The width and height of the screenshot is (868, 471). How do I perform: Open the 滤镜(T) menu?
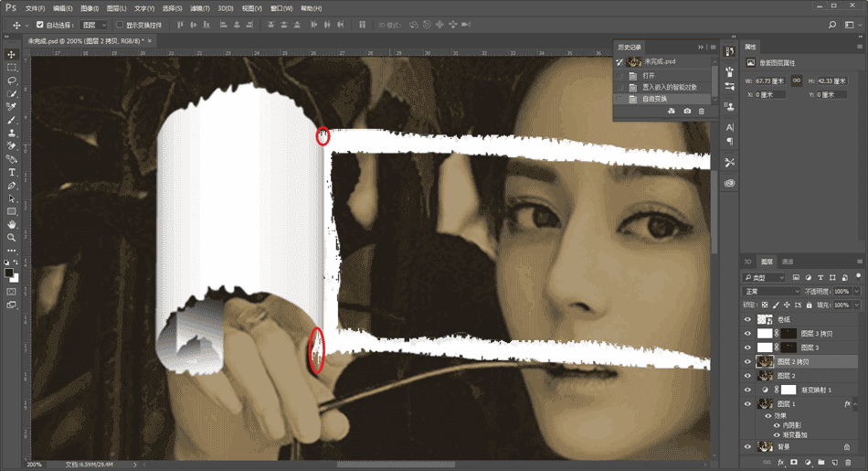click(200, 8)
